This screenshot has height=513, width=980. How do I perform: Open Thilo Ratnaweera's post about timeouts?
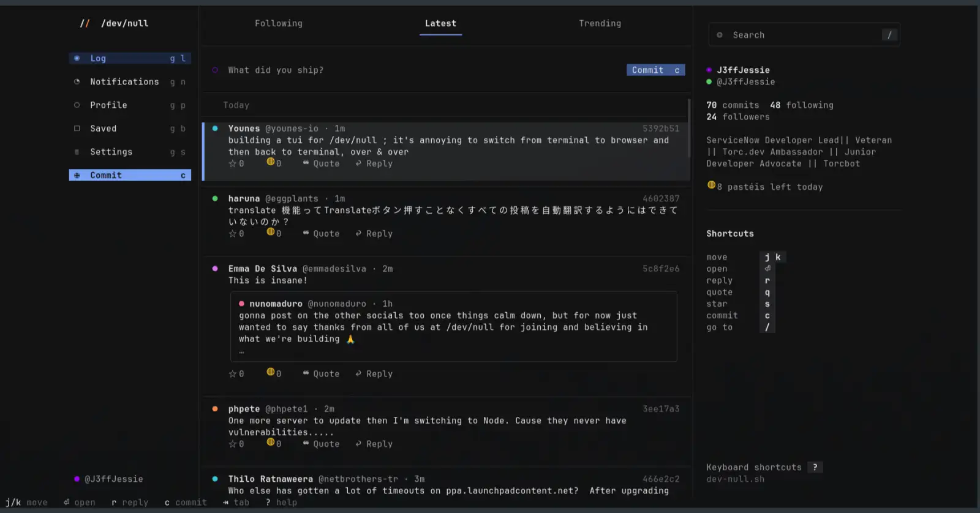pos(447,485)
